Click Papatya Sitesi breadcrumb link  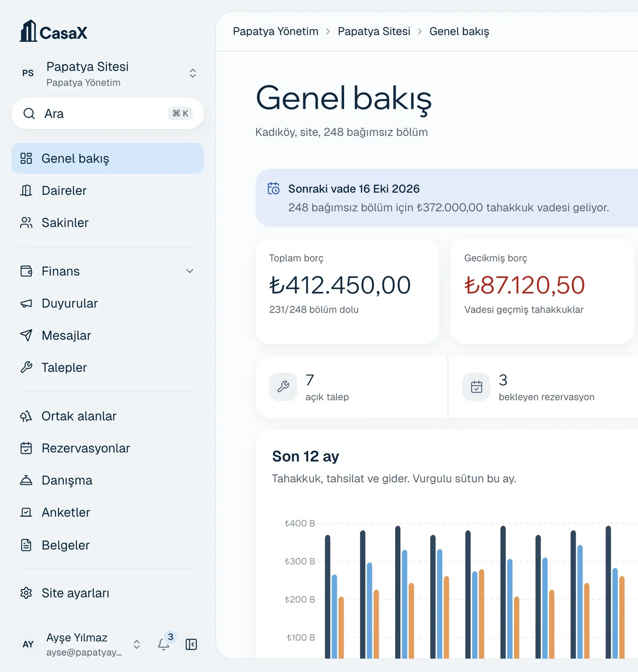coord(374,31)
